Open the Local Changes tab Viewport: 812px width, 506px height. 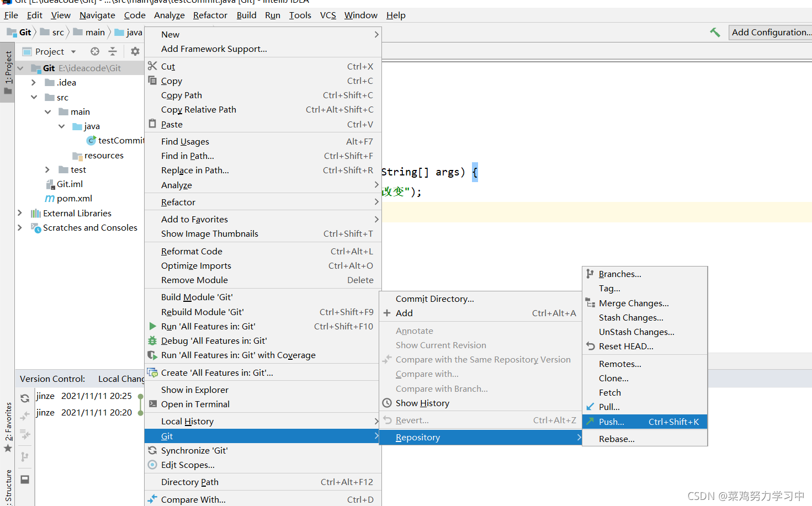point(121,379)
